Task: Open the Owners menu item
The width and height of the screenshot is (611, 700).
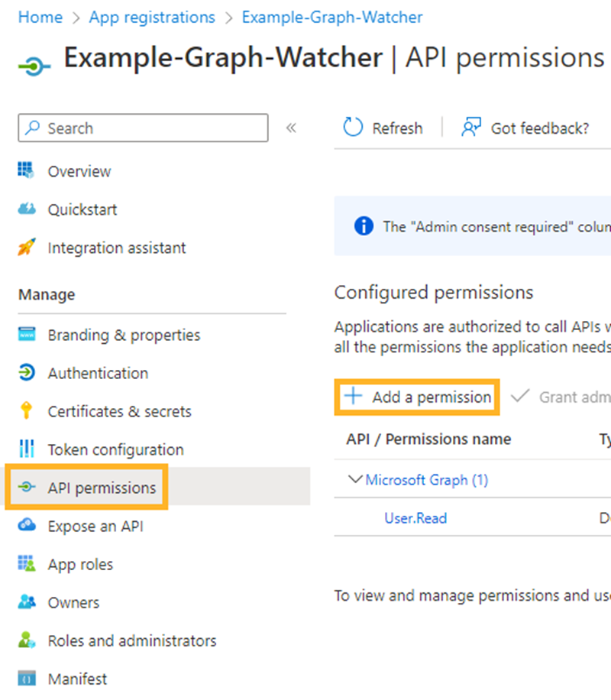Action: click(73, 602)
